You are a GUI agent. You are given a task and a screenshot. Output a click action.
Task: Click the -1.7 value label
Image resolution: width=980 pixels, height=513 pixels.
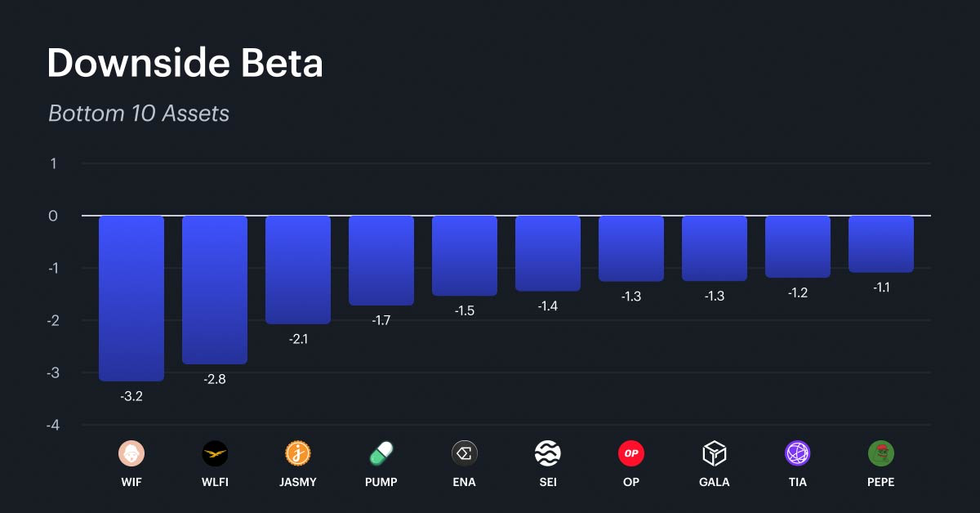tap(381, 320)
